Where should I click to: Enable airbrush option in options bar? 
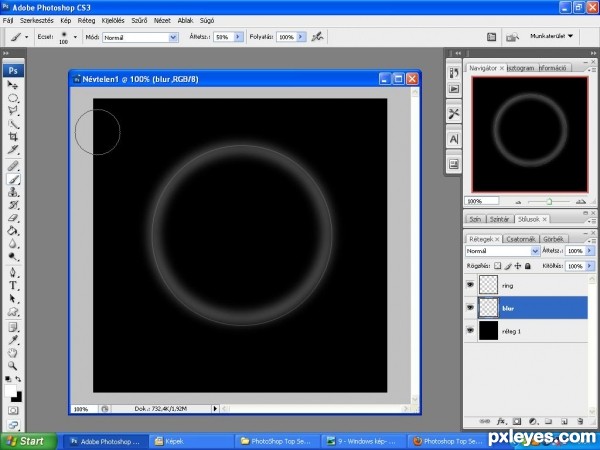(317, 37)
